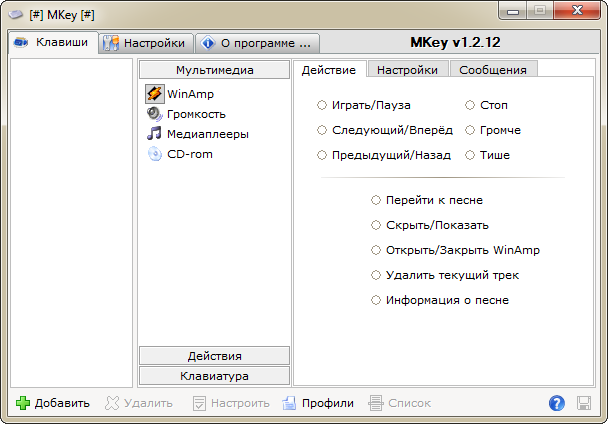608x424 pixels.
Task: Open the О программе tab
Action: coord(257,43)
